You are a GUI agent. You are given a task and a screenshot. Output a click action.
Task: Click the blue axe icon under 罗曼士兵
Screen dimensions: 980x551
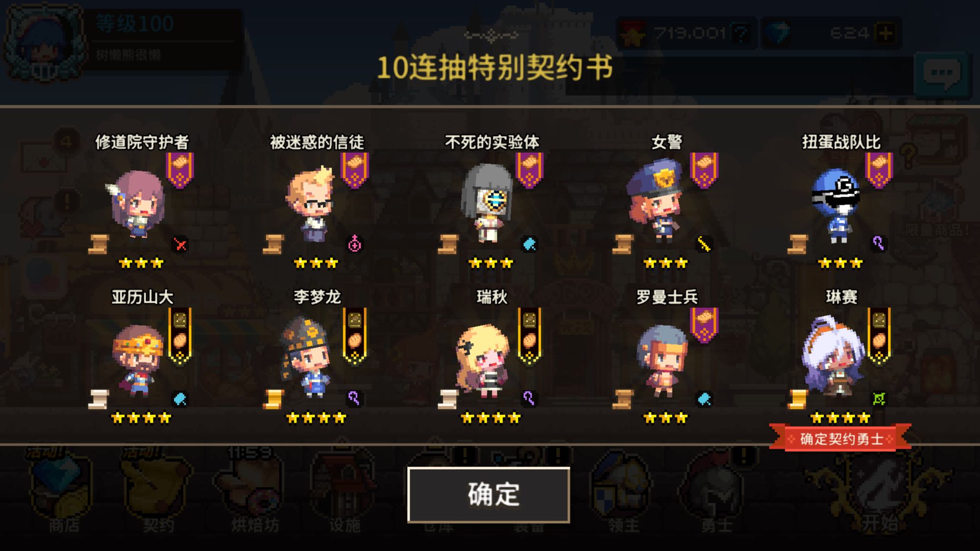click(x=704, y=399)
